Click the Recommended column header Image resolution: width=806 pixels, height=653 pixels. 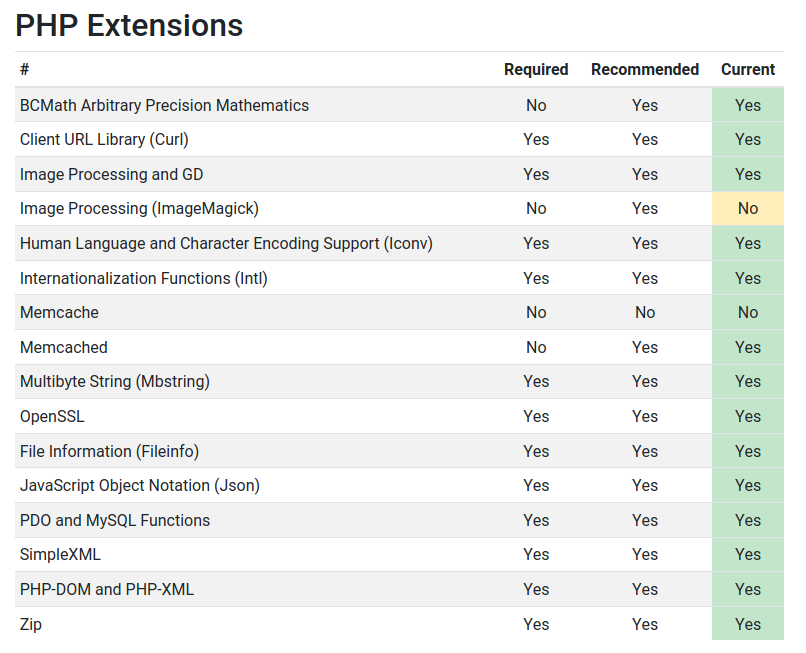(x=644, y=70)
